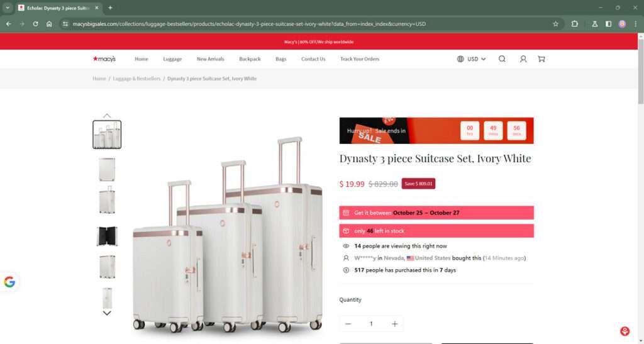The width and height of the screenshot is (644, 344).
Task: Open the Luggage menu item
Action: coord(172,59)
